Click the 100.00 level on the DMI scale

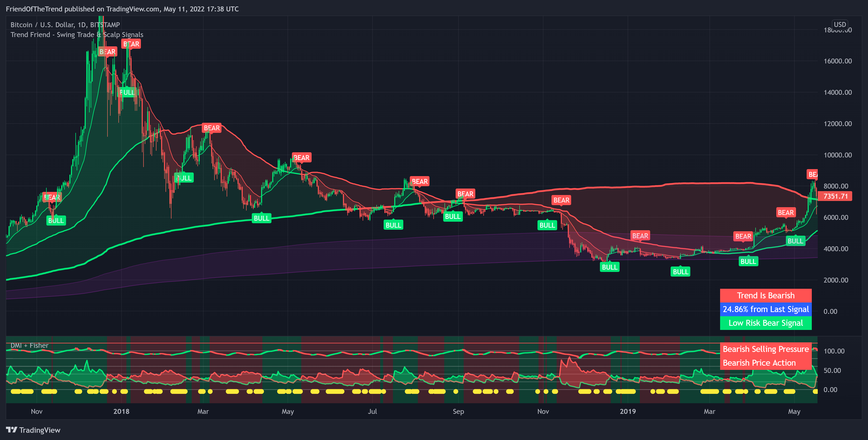pos(834,351)
